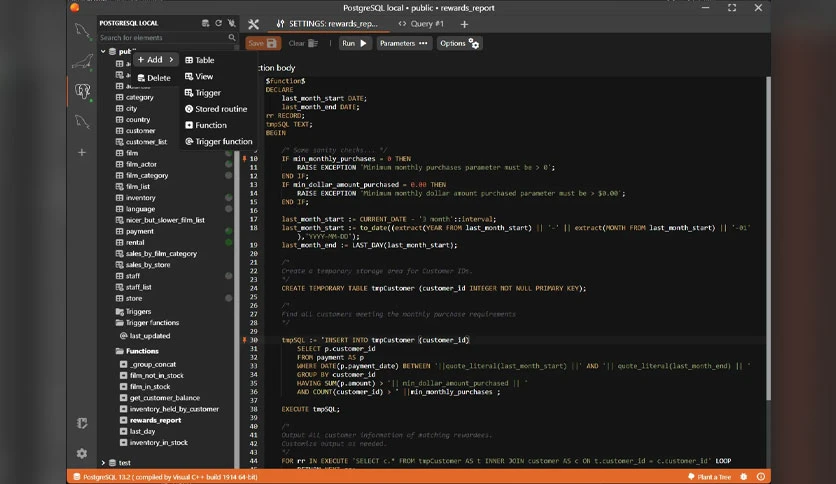Click the plus icon to add connection
Screen dimensions: 836x484
click(x=82, y=152)
